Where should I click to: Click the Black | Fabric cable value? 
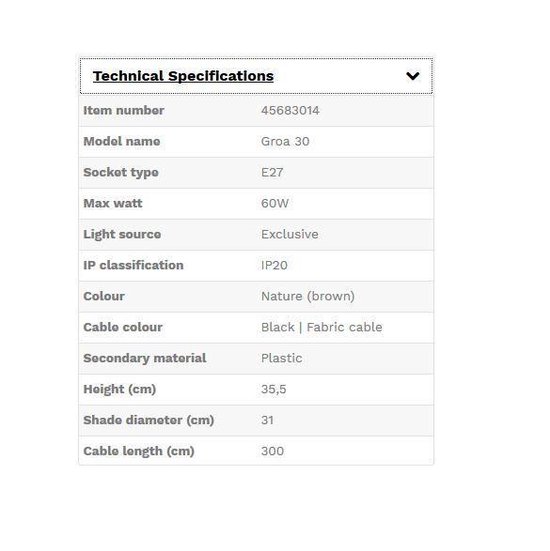322,327
